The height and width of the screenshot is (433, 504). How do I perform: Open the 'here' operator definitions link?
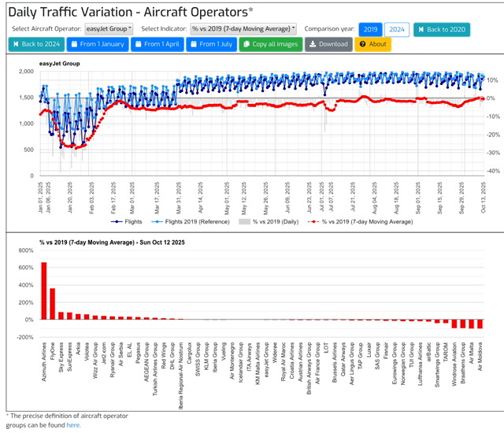point(73,425)
